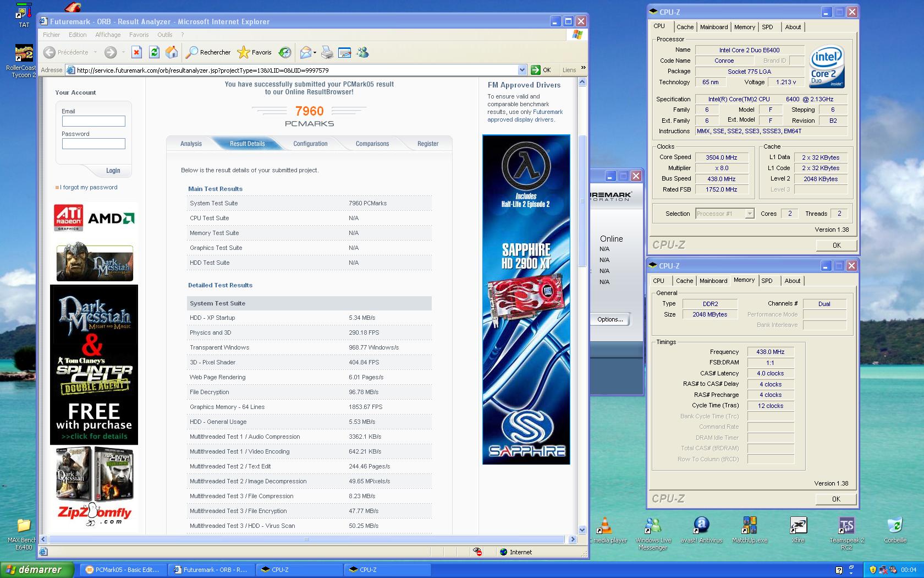Click OK in the upper CPU-Z window
This screenshot has height=578, width=924.
coord(837,246)
